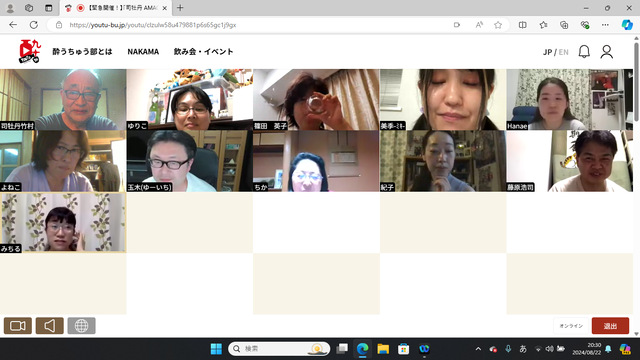This screenshot has width=640, height=360.
Task: Switch language to EN
Action: [x=563, y=52]
